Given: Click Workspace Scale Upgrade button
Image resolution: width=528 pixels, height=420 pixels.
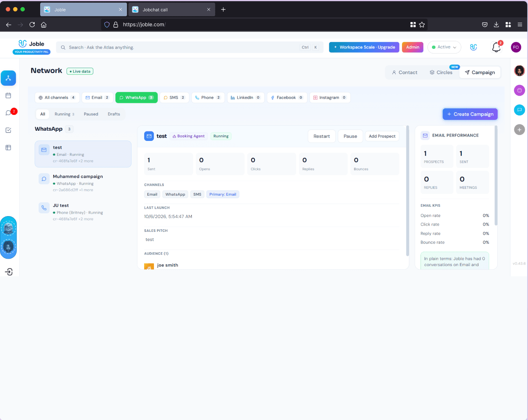Looking at the screenshot, I should 364,47.
